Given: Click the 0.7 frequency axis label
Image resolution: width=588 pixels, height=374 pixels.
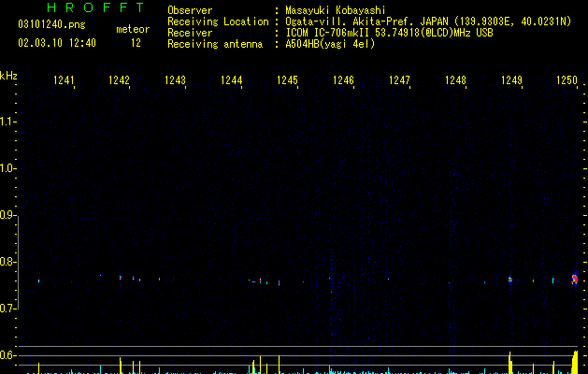Looking at the screenshot, I should tap(7, 309).
